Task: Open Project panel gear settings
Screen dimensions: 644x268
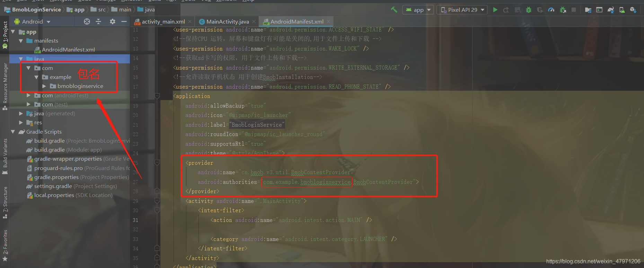Action: [113, 21]
